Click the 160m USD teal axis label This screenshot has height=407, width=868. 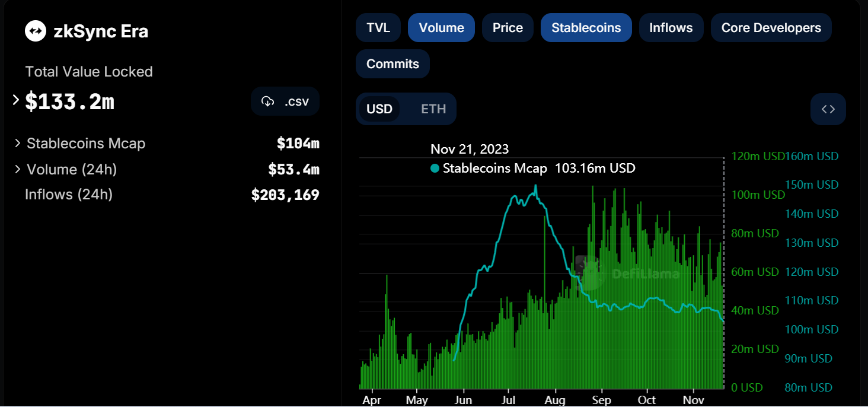pos(812,157)
